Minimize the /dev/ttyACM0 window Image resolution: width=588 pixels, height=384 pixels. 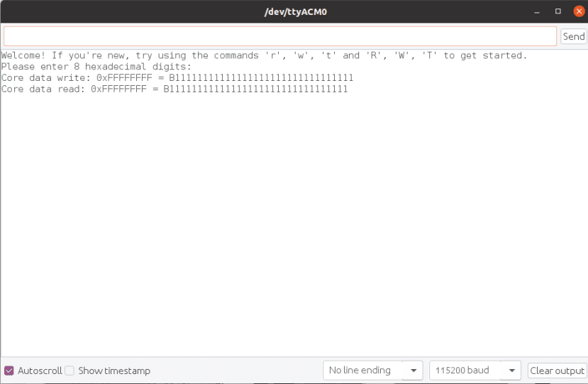pos(537,11)
